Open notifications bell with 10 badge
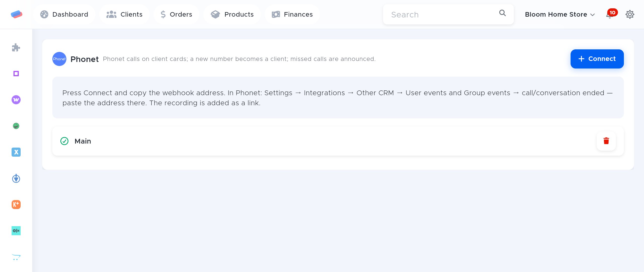 pyautogui.click(x=611, y=14)
